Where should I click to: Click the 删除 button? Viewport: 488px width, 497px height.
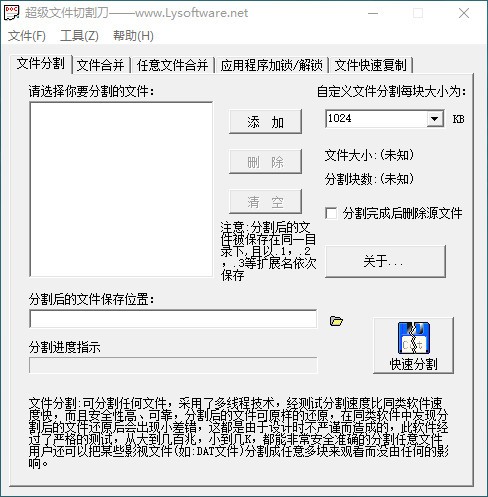[265, 162]
